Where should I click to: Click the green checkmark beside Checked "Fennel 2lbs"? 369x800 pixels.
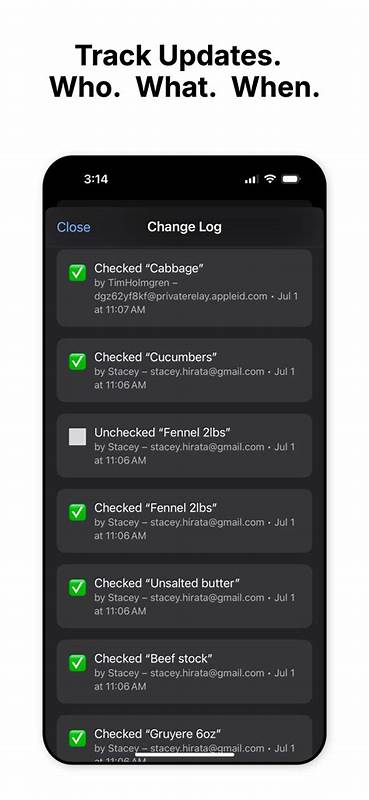click(x=78, y=512)
